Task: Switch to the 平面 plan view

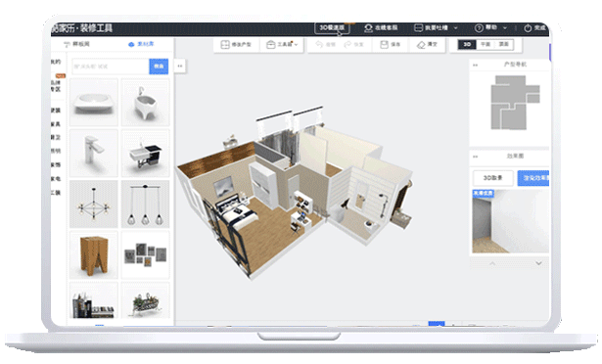Action: pos(486,45)
